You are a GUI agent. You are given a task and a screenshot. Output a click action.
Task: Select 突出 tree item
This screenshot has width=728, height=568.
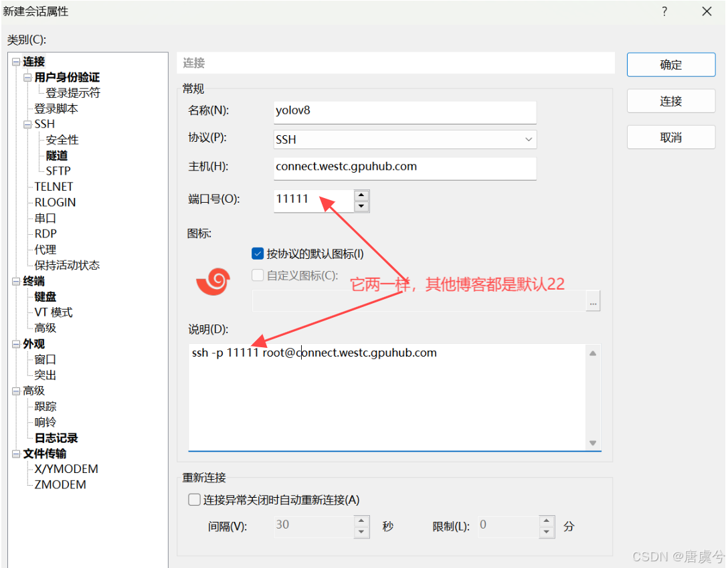45,375
